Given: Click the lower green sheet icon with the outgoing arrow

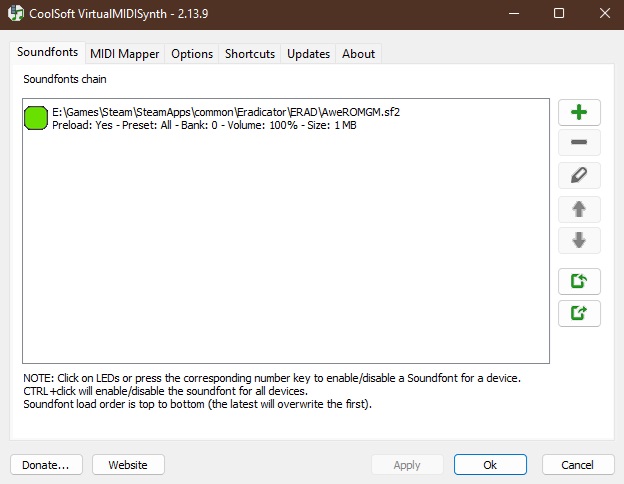Looking at the screenshot, I should click(579, 313).
